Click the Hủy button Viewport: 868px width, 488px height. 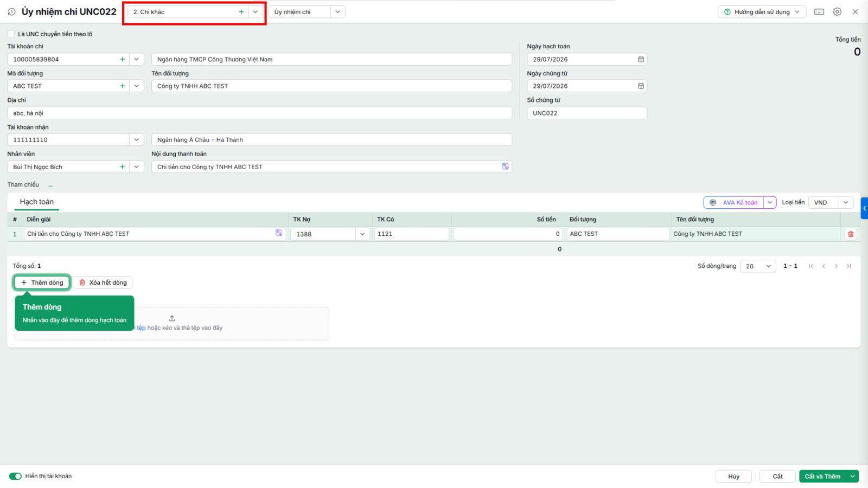(733, 476)
